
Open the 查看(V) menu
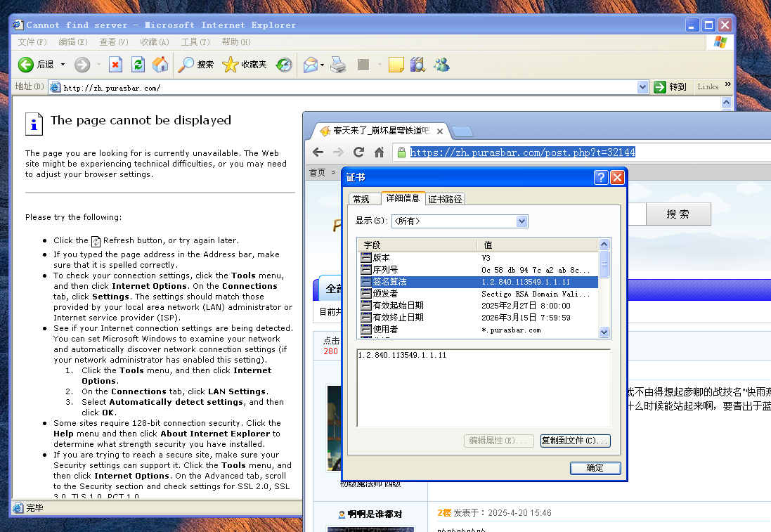(x=114, y=41)
